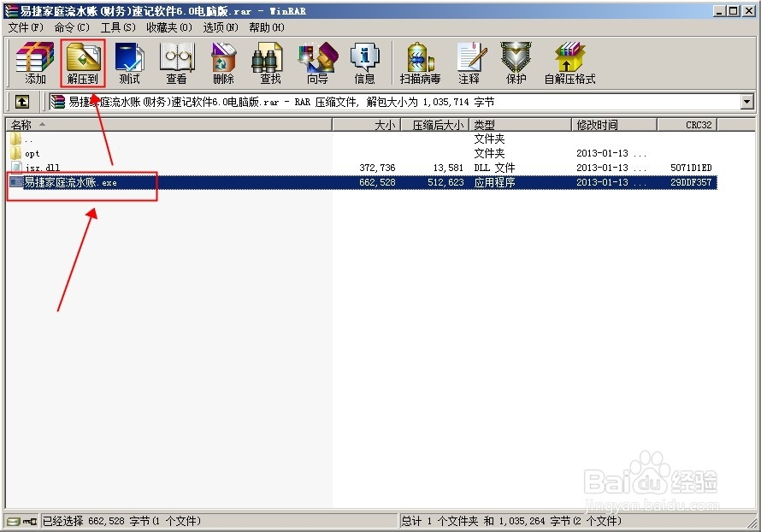Sort by the 压缩后大小 column header

434,125
